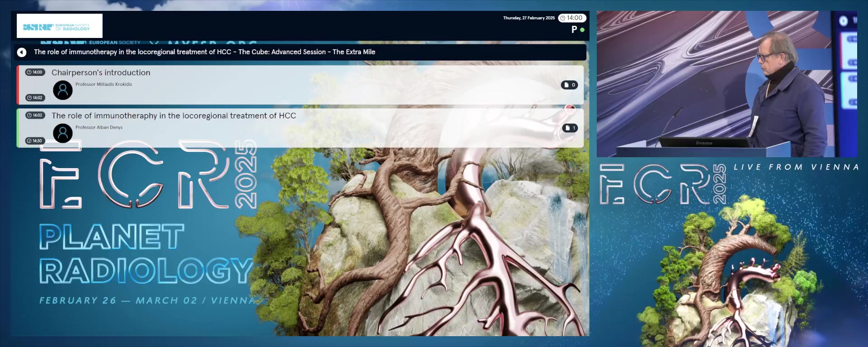Open Professor Miltiadis Krokidis avatar
Viewport: 868px width, 347px height.
click(x=63, y=90)
